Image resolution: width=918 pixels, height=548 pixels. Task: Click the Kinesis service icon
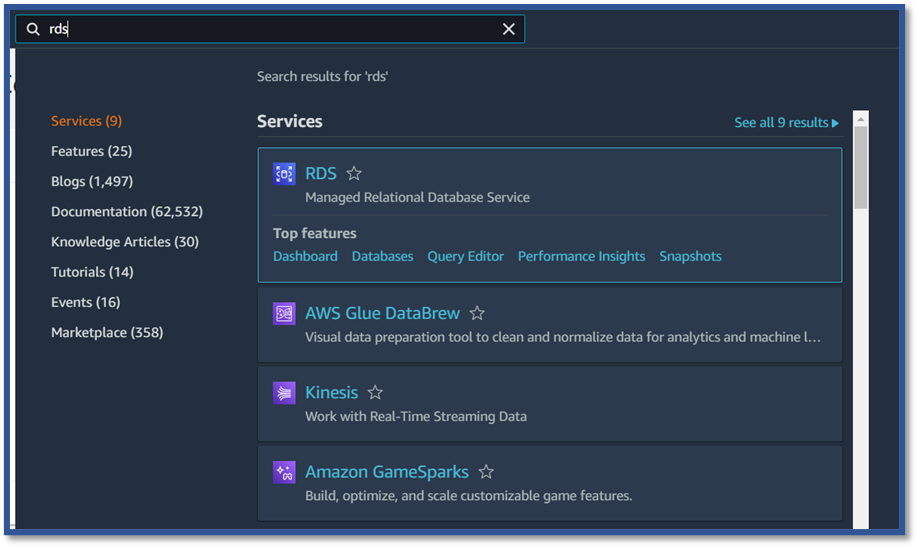[284, 393]
